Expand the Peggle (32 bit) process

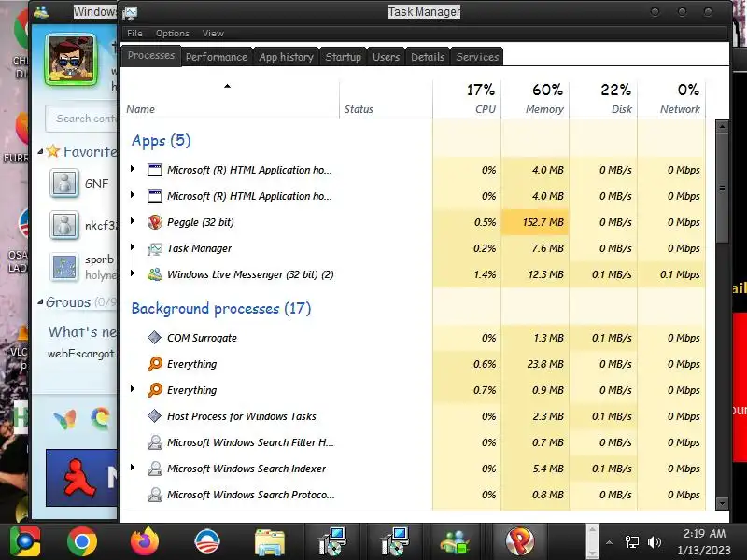[x=133, y=221]
